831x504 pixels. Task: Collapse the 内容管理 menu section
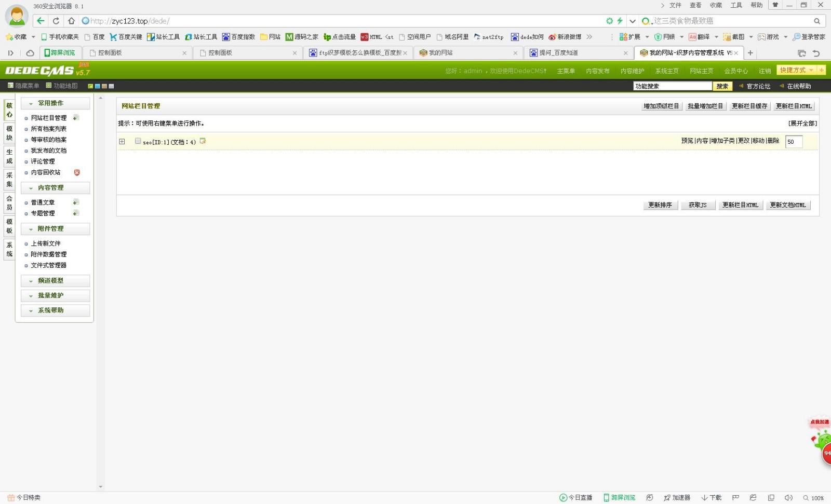pos(55,188)
